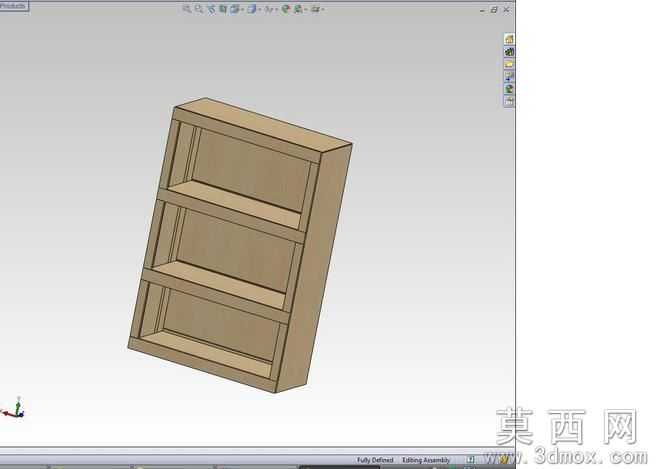The height and width of the screenshot is (469, 665).
Task: Open the View Palette task pane tab
Action: 509,76
